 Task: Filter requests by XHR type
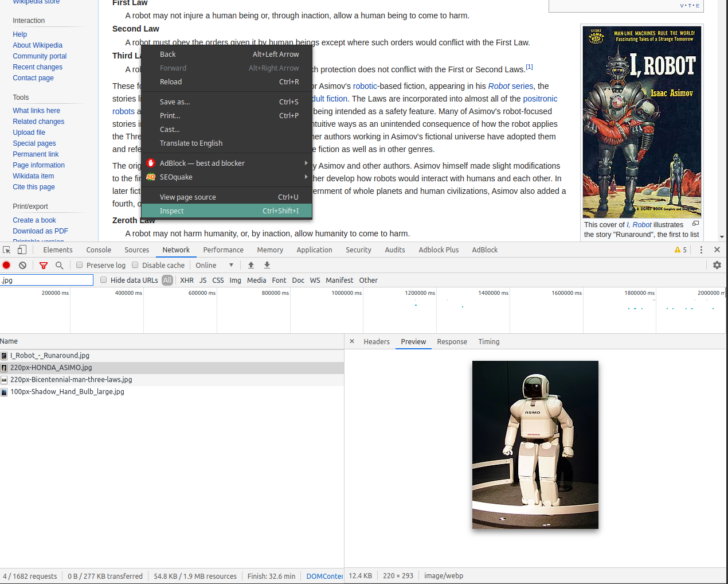click(x=187, y=281)
